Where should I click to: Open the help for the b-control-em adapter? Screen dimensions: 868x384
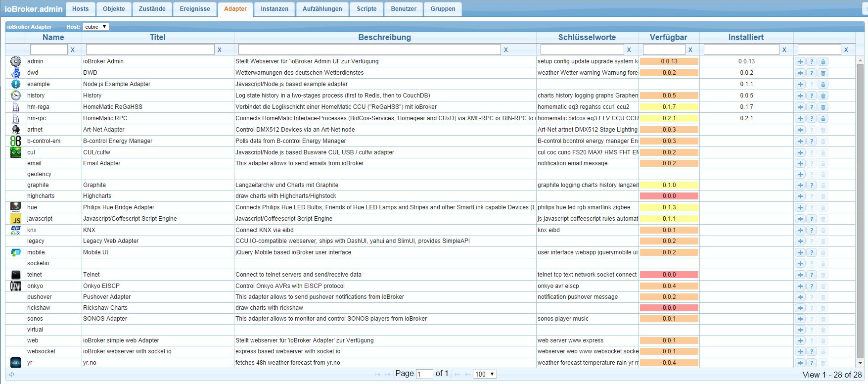(x=812, y=141)
